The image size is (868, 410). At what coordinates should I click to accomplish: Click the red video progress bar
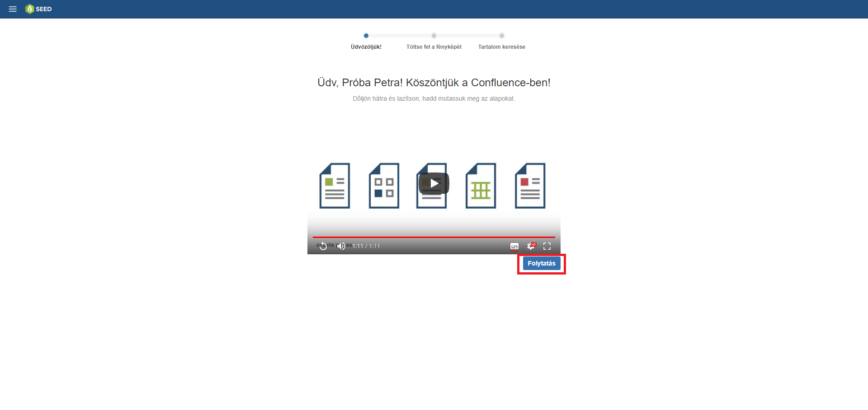[x=434, y=237]
